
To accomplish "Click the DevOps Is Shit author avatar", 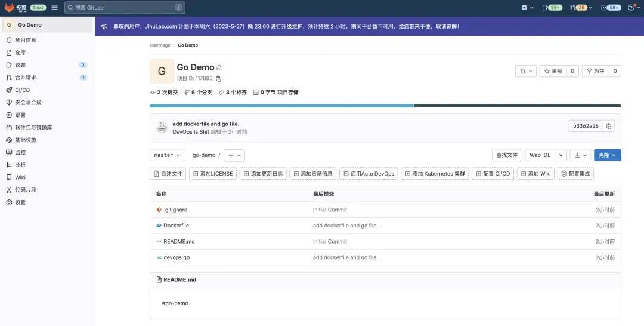I will 162,127.
